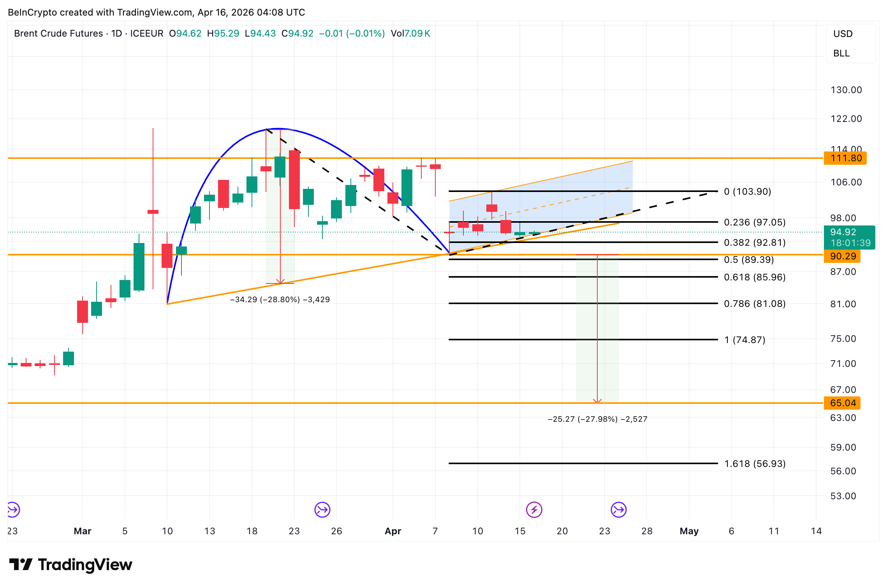Open the purple circle icon below the March 26 label
Viewport: 887px width, 588px height.
click(322, 509)
